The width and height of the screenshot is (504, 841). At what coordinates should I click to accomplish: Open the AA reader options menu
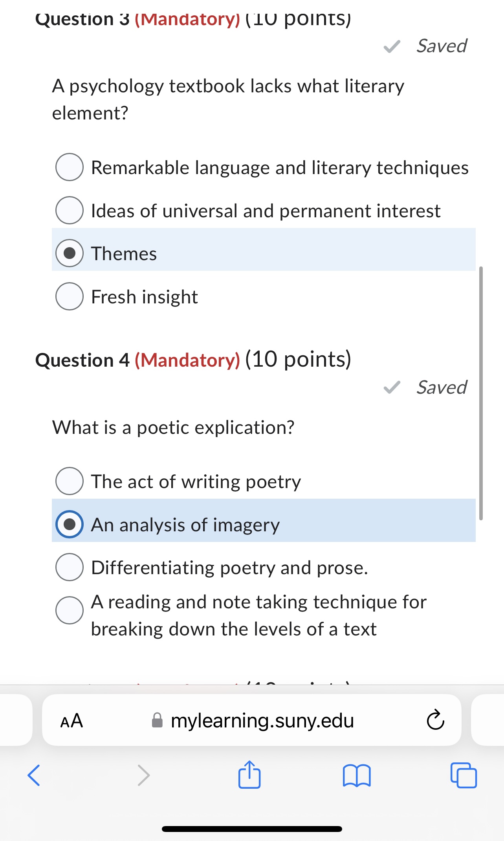point(71,721)
